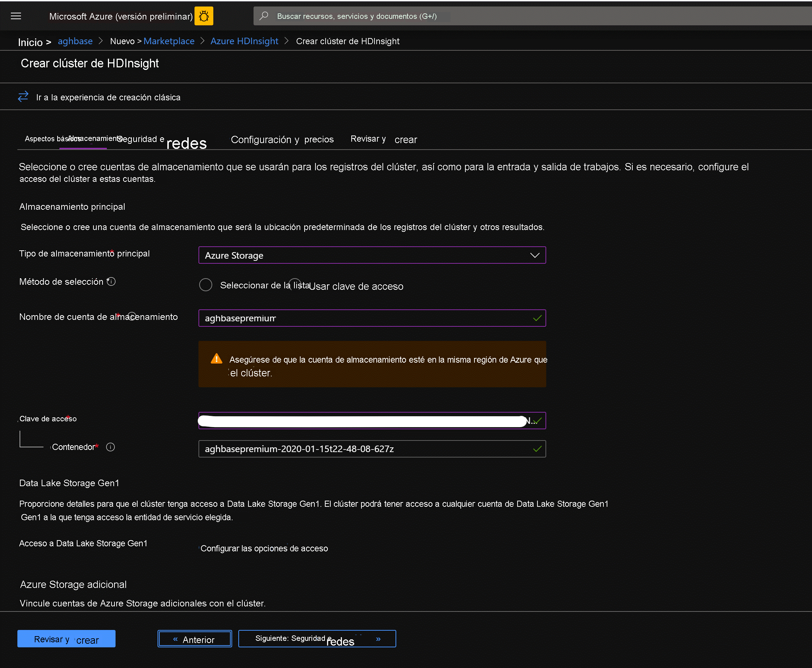Image resolution: width=812 pixels, height=668 pixels.
Task: Click the warning triangle icon
Action: 217,359
